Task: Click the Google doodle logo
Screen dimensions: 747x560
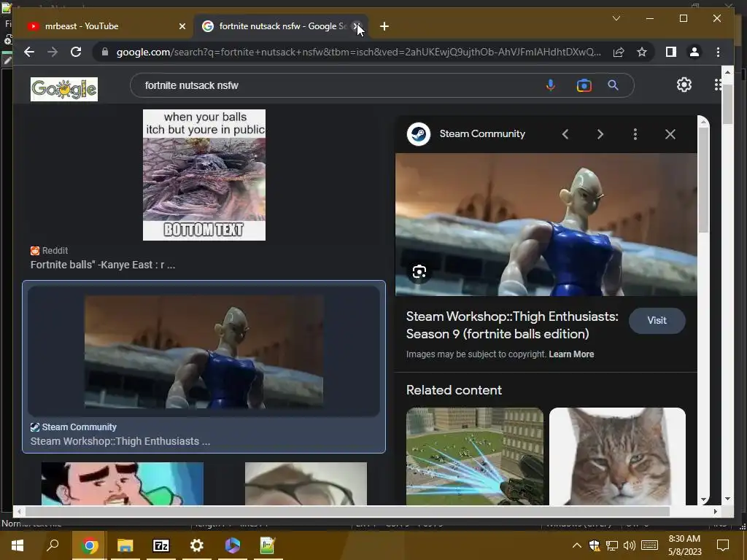Action: coord(64,89)
